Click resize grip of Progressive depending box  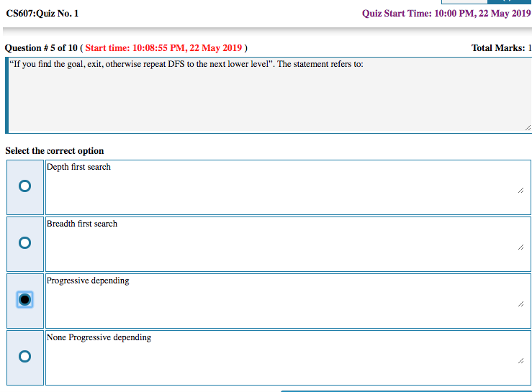(x=520, y=304)
